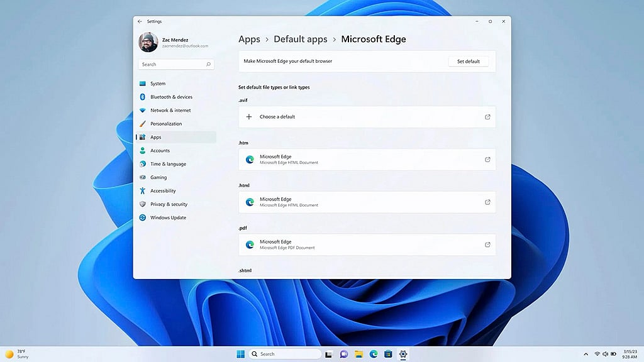Open Microsoft Store from the taskbar
This screenshot has height=362, width=644.
(388, 354)
